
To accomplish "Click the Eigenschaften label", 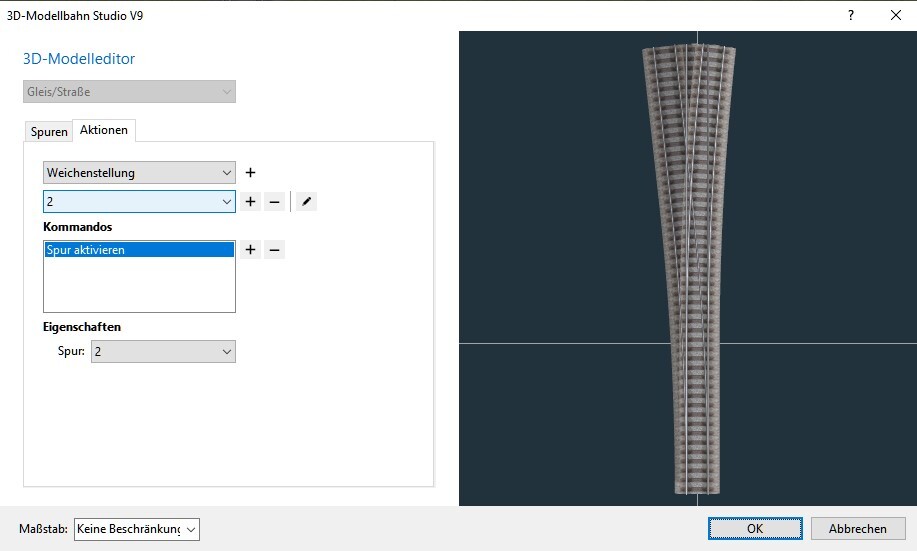I will pos(82,327).
